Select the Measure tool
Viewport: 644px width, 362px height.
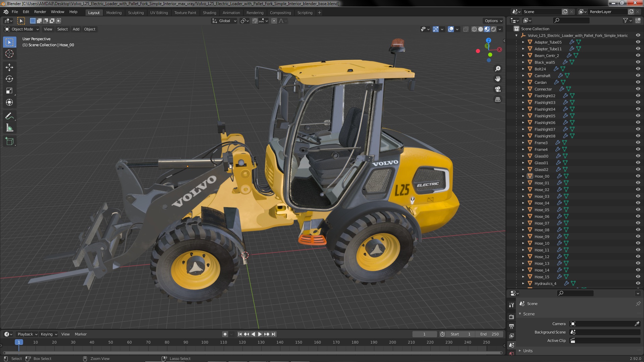pos(9,128)
